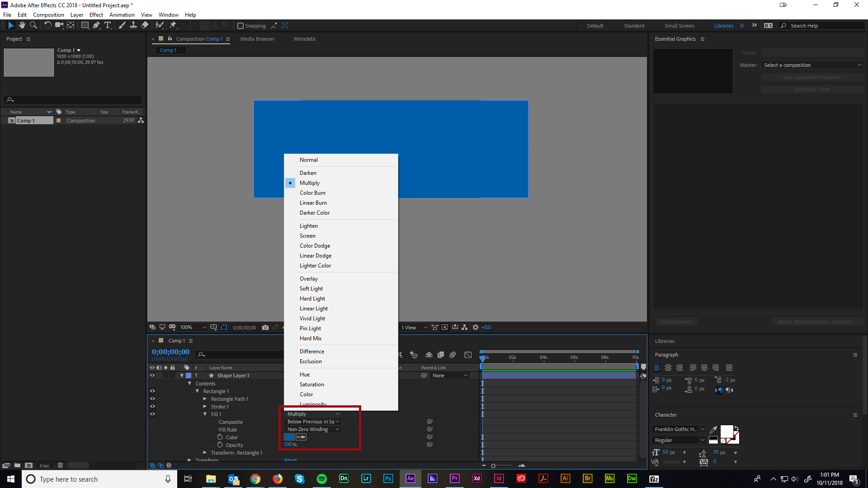Choose the Puppet Pin tool
868x488 pixels.
pos(174,25)
